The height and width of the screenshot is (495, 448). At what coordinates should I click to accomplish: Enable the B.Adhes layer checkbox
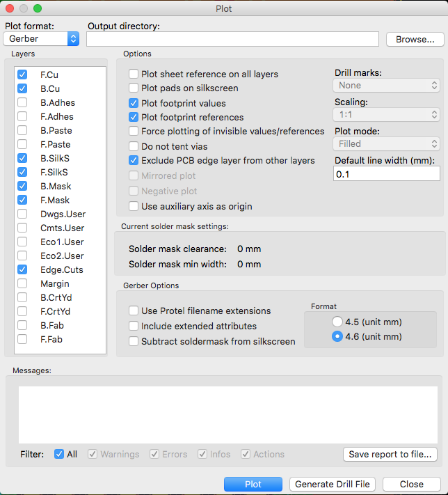(x=22, y=102)
